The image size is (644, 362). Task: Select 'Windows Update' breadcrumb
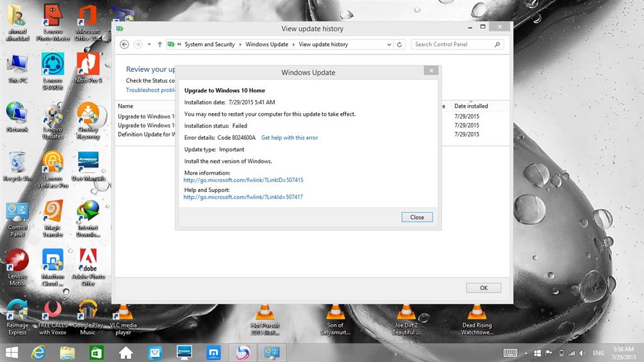tap(267, 45)
